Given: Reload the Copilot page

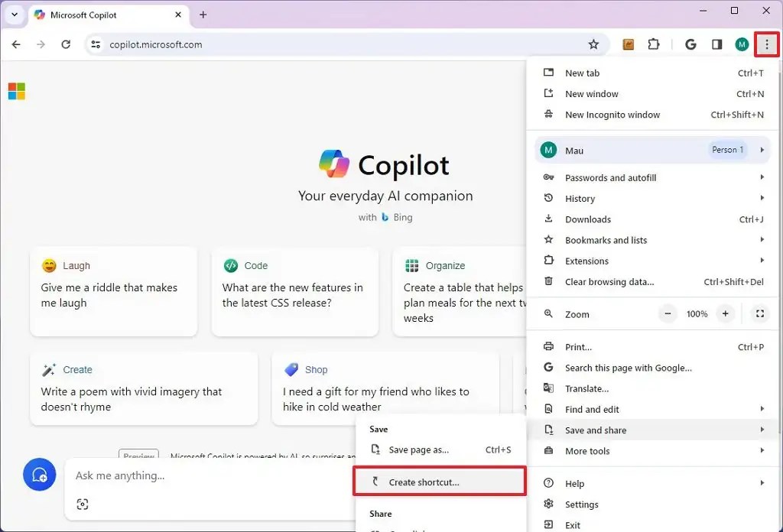Looking at the screenshot, I should point(66,44).
